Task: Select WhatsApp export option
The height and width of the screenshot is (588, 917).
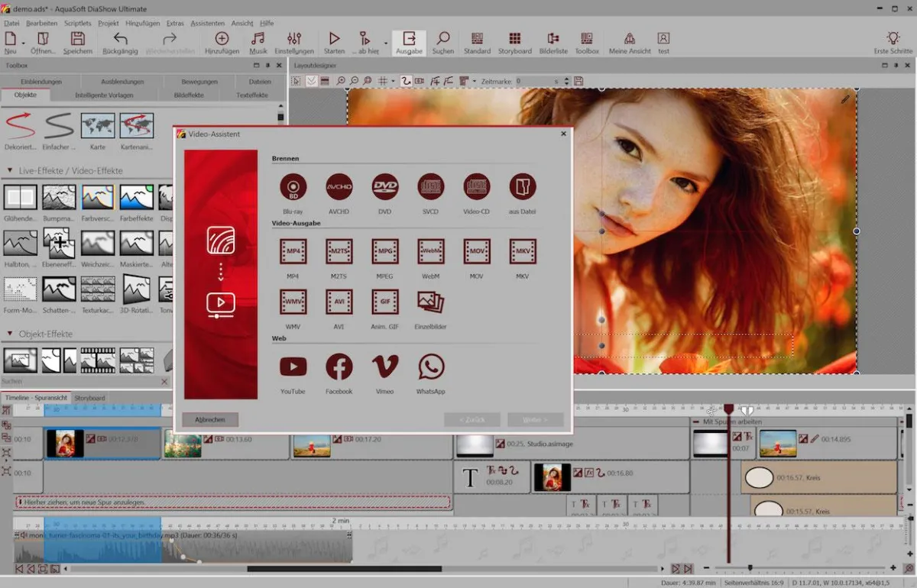Action: point(431,367)
